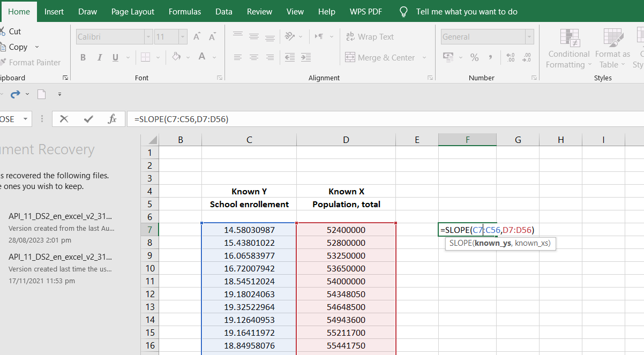This screenshot has height=355, width=644.
Task: Select column D header
Action: tap(346, 140)
